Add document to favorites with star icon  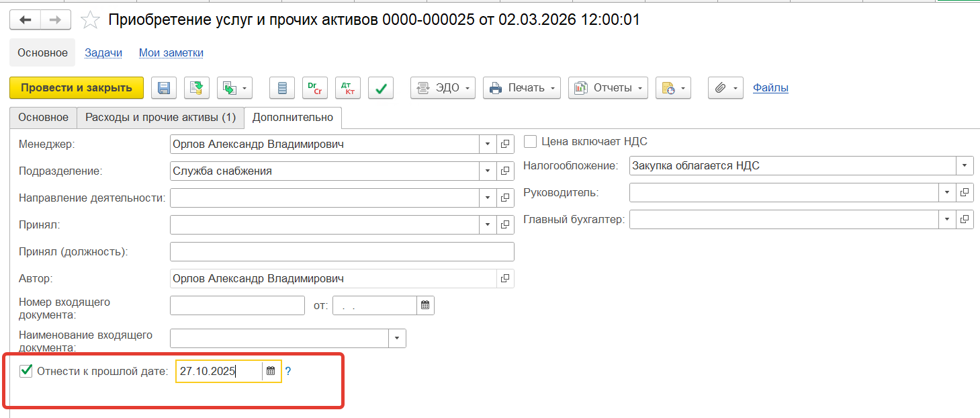point(90,20)
